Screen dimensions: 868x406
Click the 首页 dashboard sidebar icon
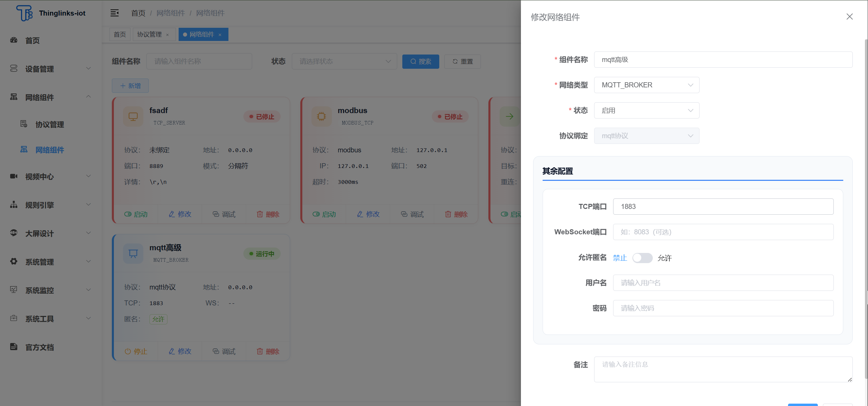coord(14,40)
